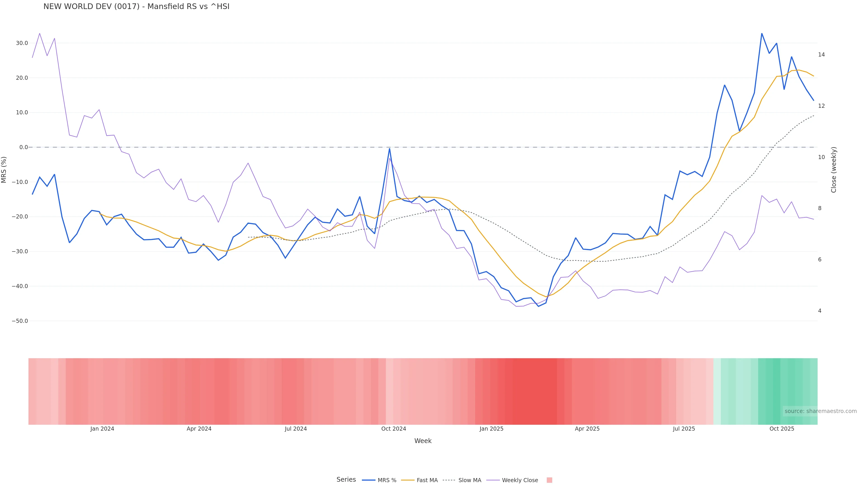868x488 pixels.
Task: Click the "Series" legend title
Action: [346, 480]
